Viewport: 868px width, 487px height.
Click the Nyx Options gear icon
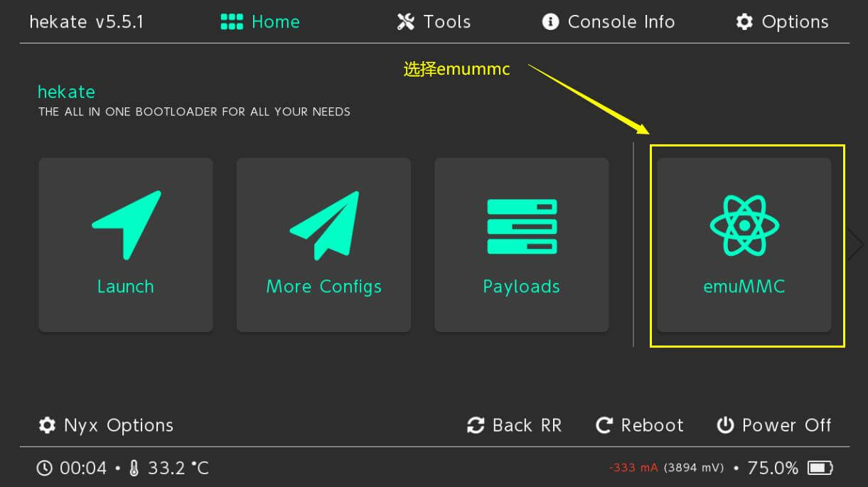pyautogui.click(x=48, y=425)
